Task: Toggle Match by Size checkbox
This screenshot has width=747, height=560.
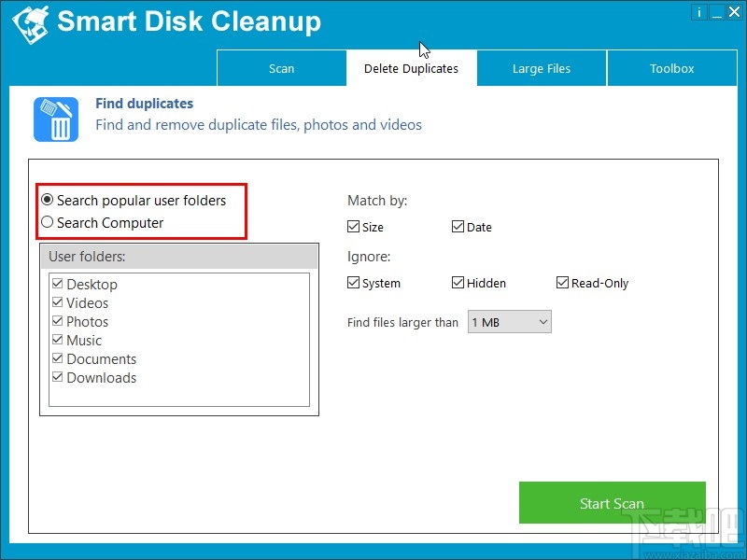Action: (x=353, y=227)
